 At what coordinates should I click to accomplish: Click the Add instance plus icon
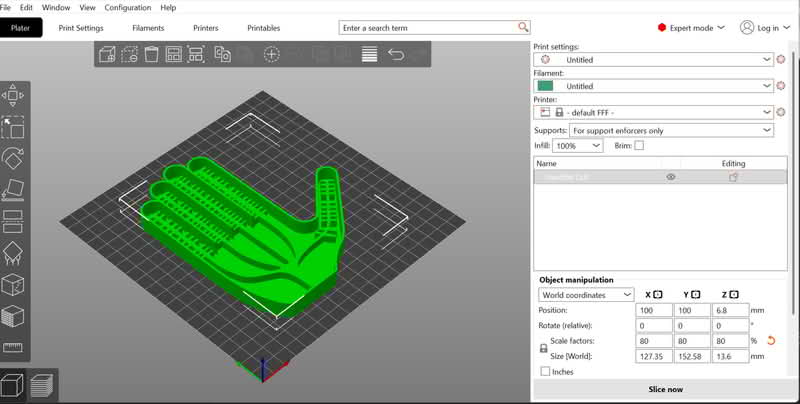click(271, 54)
